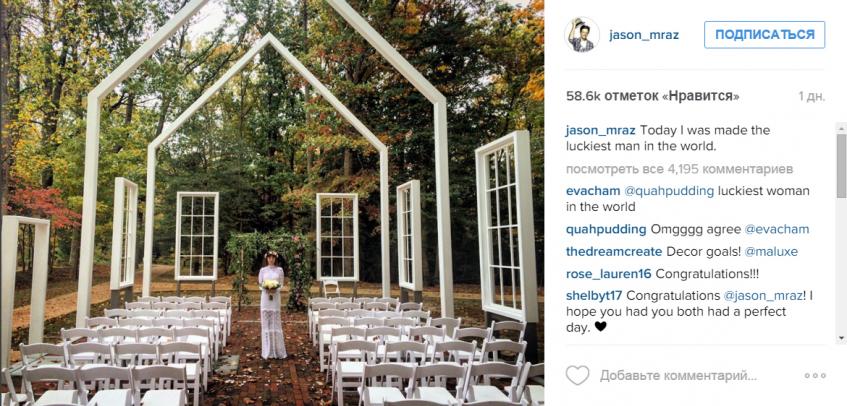Open rose_lauren16 commenter profile
The width and height of the screenshot is (847, 406).
tap(609, 274)
